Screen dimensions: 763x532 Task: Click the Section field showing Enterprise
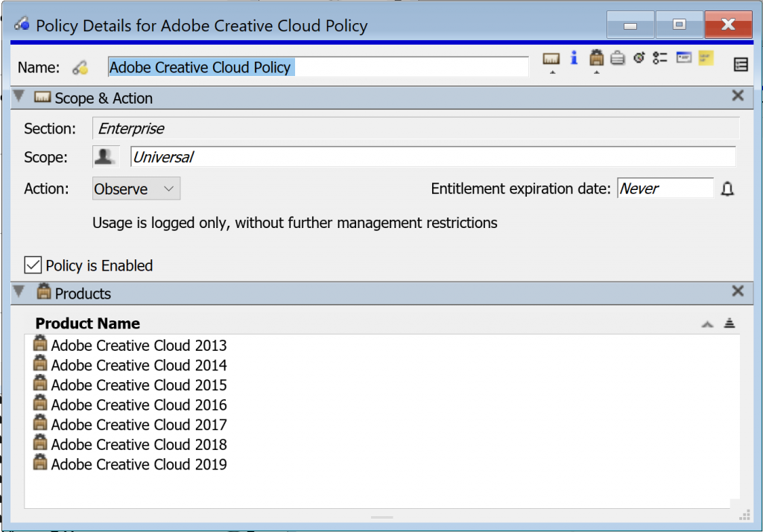[416, 128]
